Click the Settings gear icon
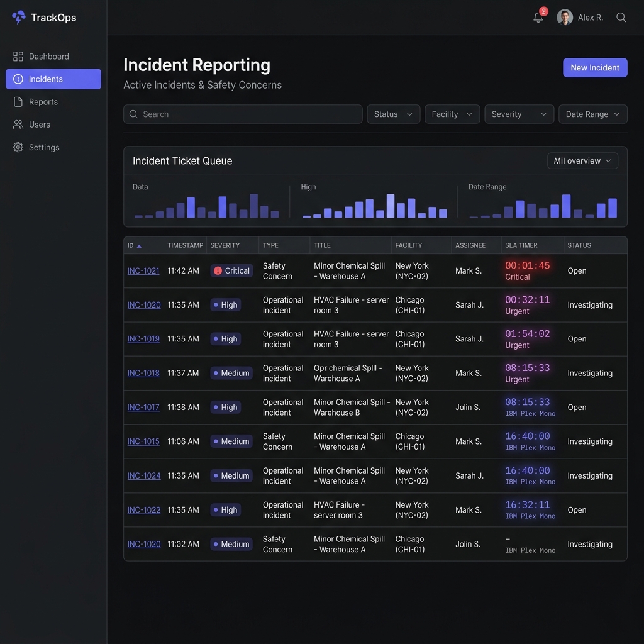This screenshot has width=644, height=644. pos(18,147)
